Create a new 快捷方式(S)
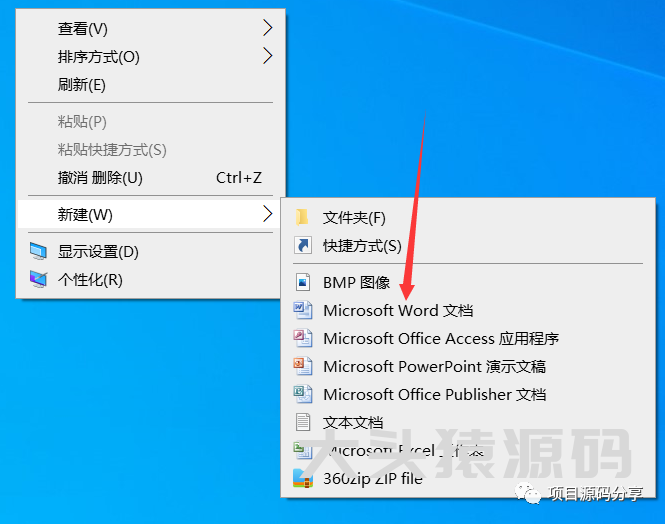665x524 pixels. click(468, 245)
